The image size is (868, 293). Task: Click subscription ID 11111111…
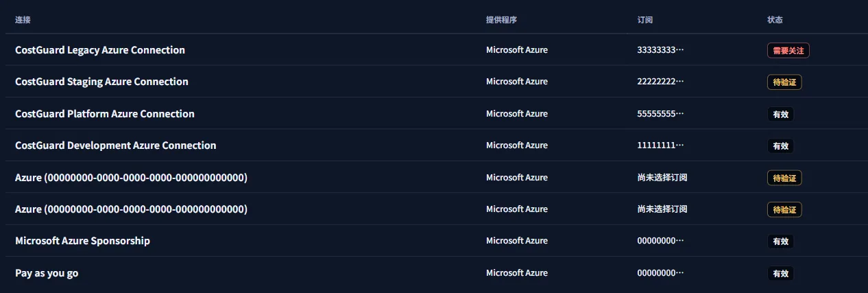[x=660, y=145]
